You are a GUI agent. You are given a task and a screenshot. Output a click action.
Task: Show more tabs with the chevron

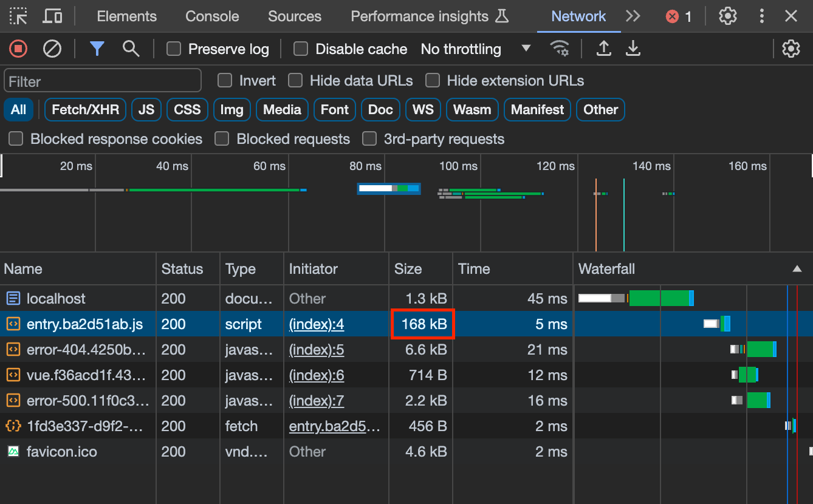633,16
